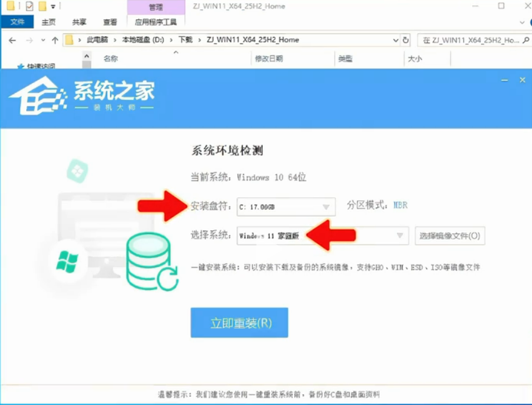Minimize the Explorer window
Image resolution: width=532 pixels, height=405 pixels.
475,6
